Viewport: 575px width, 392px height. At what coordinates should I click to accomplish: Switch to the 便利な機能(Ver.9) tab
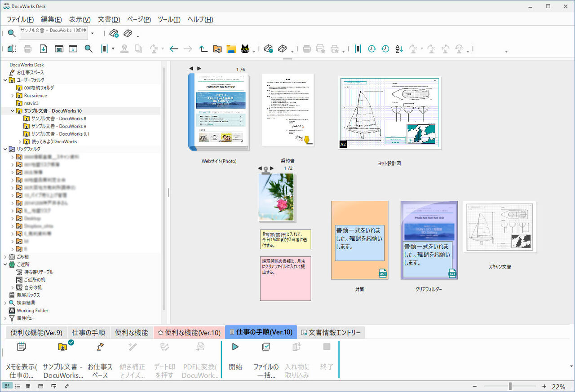pyautogui.click(x=36, y=332)
